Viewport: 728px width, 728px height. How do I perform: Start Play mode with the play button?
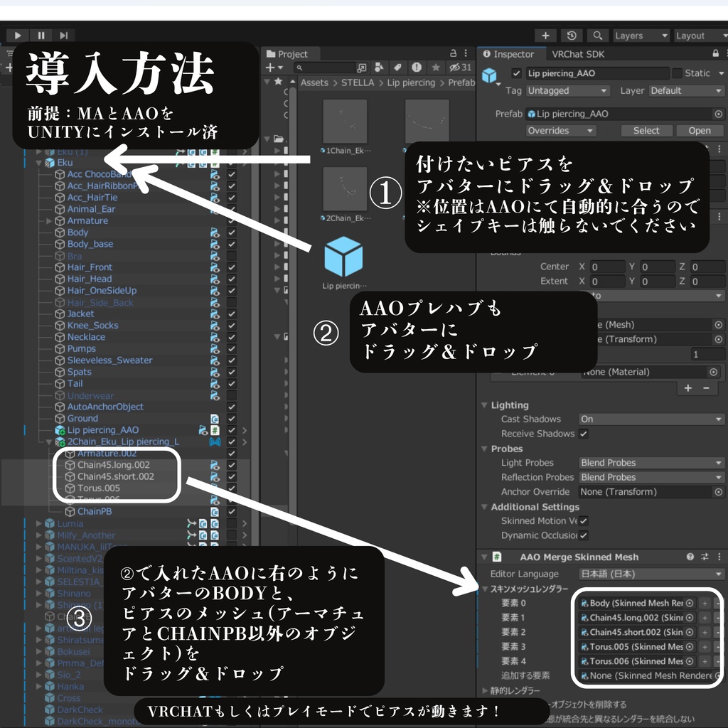(18, 36)
